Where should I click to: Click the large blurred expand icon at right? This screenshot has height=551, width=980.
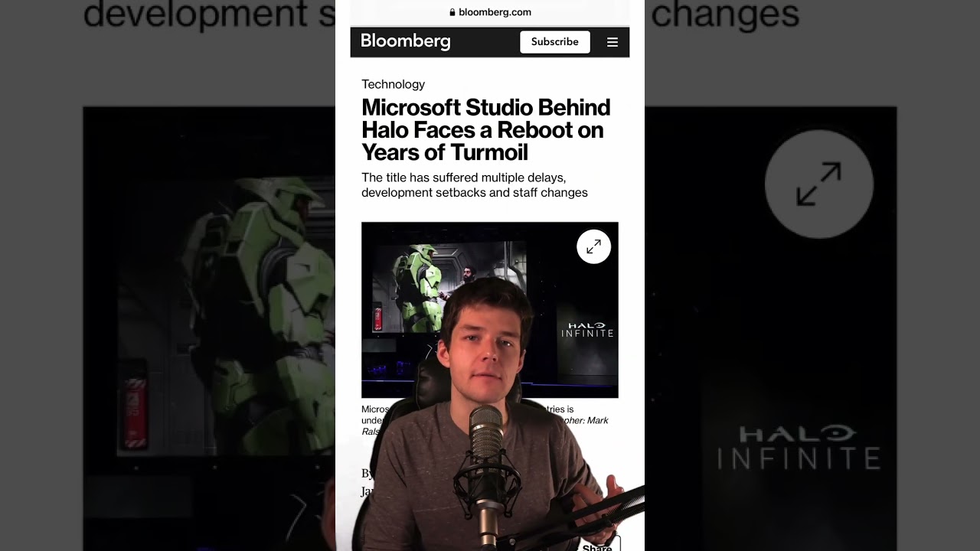819,184
